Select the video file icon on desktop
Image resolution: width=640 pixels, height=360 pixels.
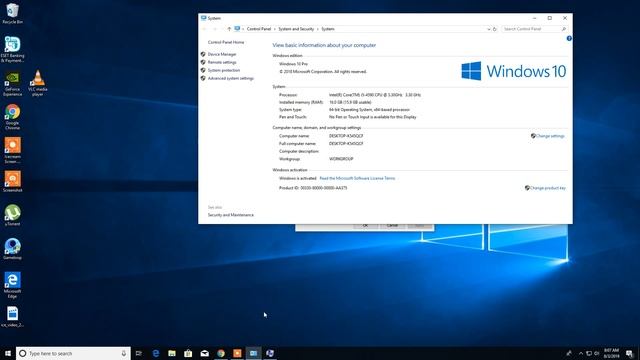(12, 317)
